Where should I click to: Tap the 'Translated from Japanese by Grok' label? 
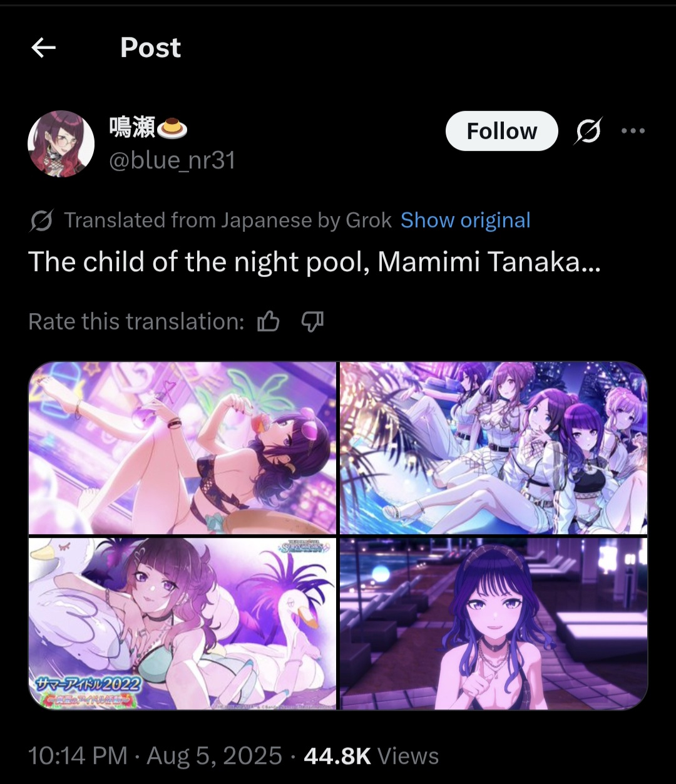click(x=228, y=220)
